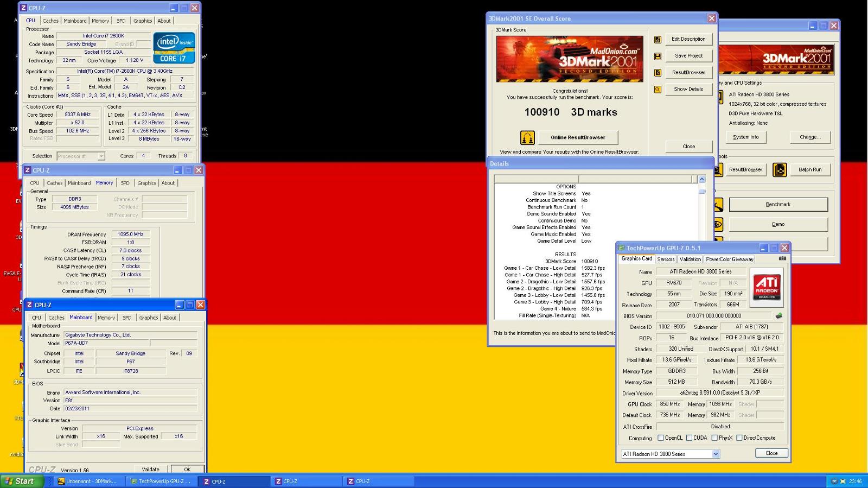868x488 pixels.
Task: Click the Batch Run button
Action: point(809,170)
